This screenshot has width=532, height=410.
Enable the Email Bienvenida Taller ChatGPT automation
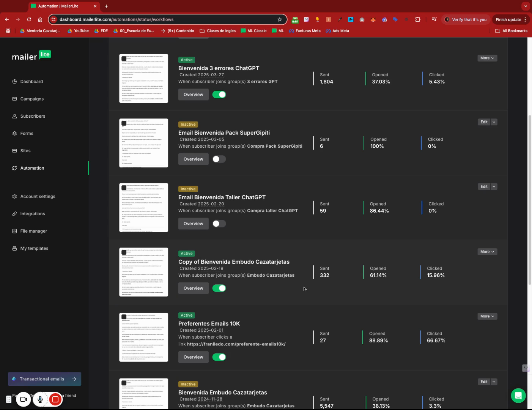219,224
